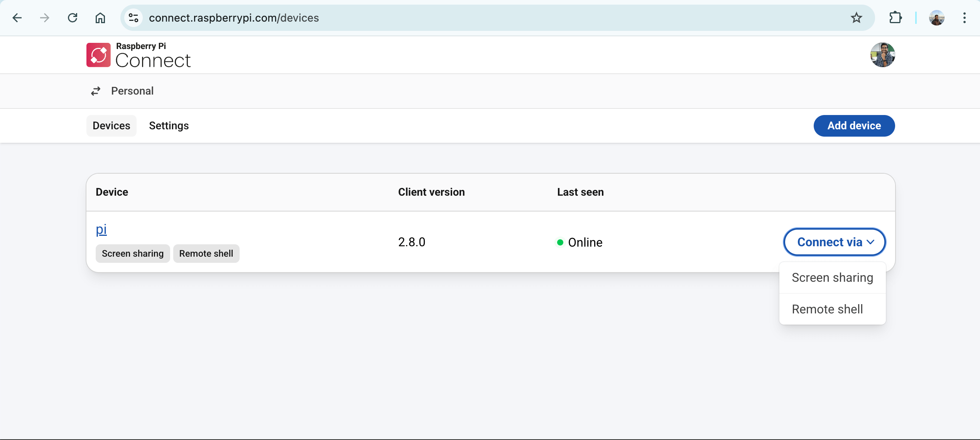Click the organisation switch arrows icon
980x440 pixels.
point(96,91)
